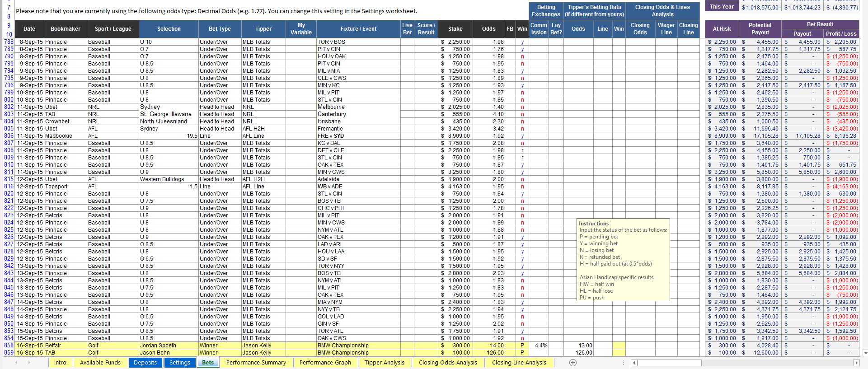Switch to the Performance Summary tab
The width and height of the screenshot is (868, 369).
click(256, 363)
